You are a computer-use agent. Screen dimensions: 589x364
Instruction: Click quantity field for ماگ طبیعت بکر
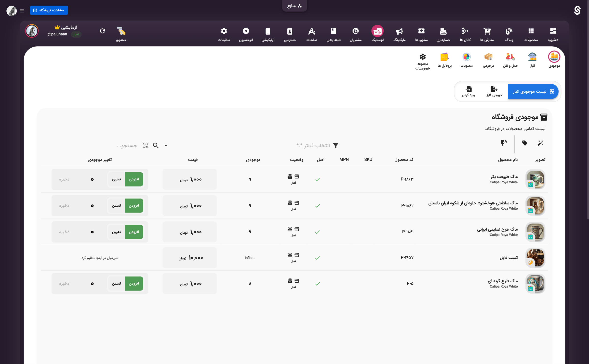coord(92,179)
